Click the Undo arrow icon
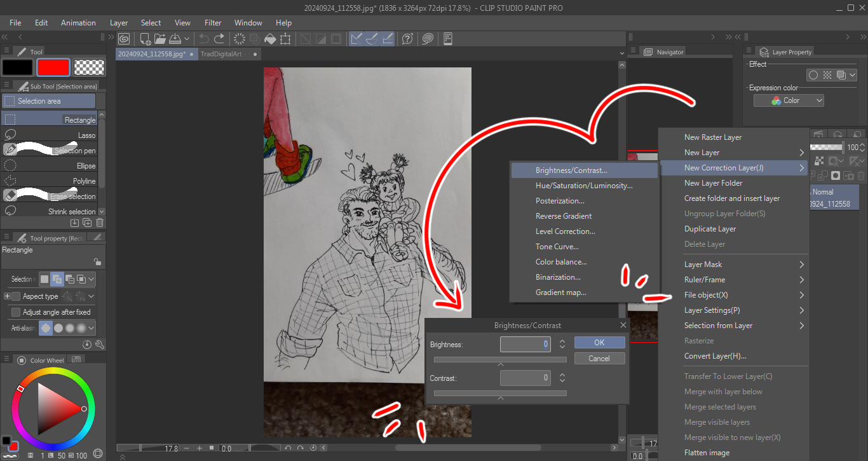The image size is (868, 461). (204, 39)
